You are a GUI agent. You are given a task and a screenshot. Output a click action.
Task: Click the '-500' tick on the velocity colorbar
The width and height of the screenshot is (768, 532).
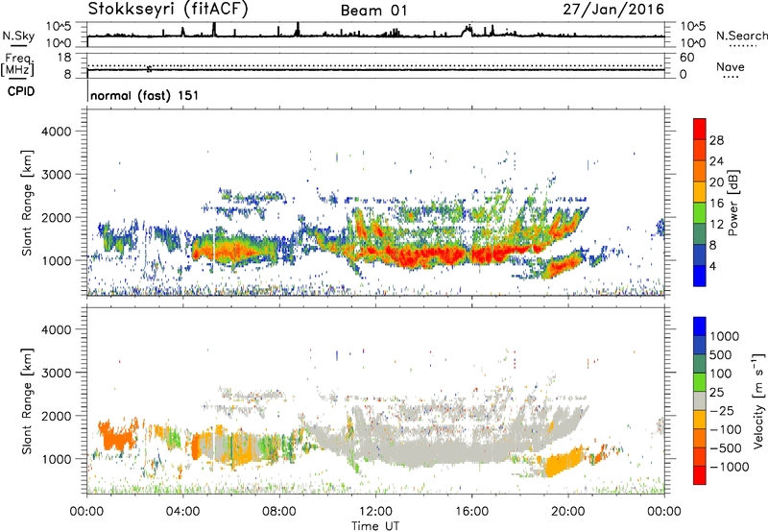coord(726,448)
